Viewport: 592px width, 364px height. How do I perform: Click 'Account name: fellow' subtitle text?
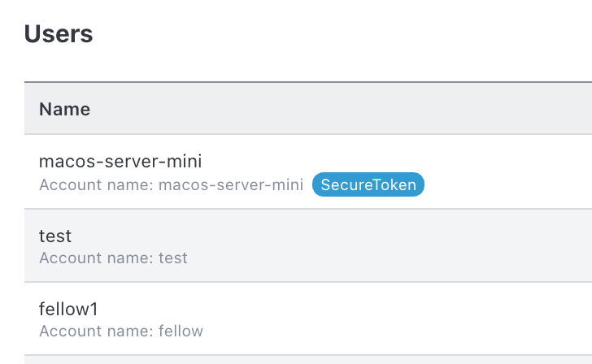point(121,331)
